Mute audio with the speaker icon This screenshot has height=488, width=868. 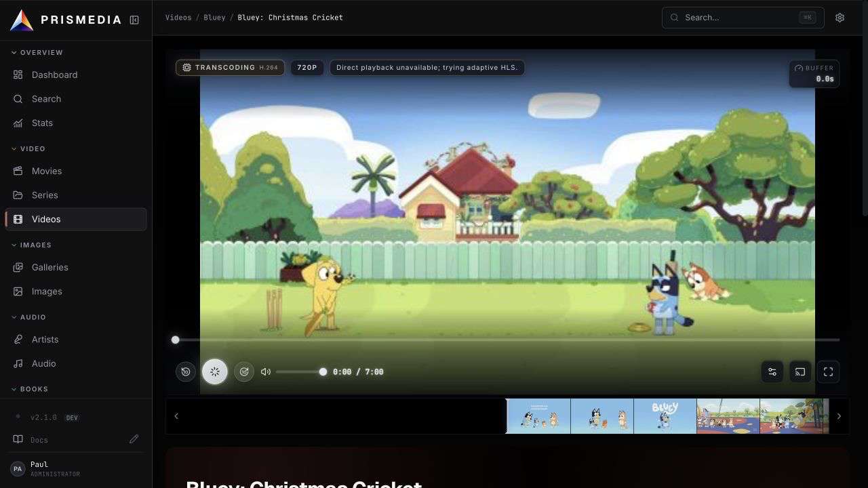click(x=266, y=371)
